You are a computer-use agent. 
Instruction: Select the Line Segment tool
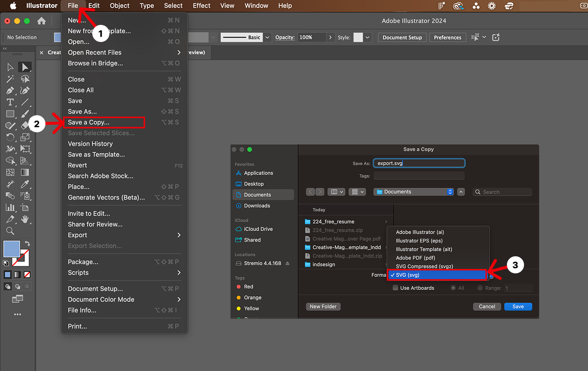click(25, 102)
